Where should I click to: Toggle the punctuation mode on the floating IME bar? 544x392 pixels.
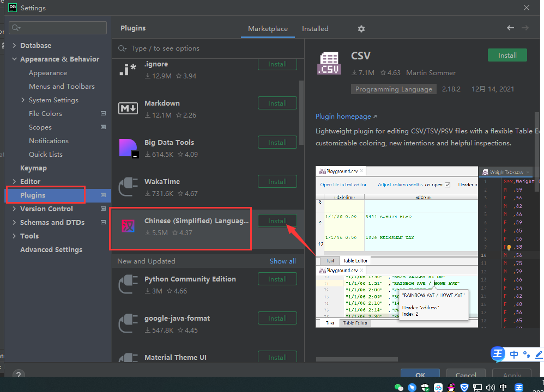[x=527, y=354]
